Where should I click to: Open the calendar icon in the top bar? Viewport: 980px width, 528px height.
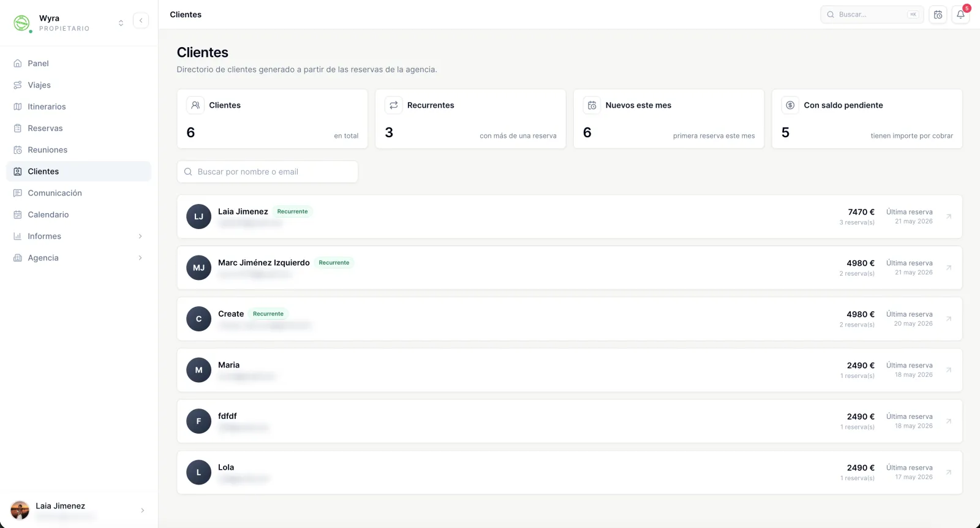938,15
